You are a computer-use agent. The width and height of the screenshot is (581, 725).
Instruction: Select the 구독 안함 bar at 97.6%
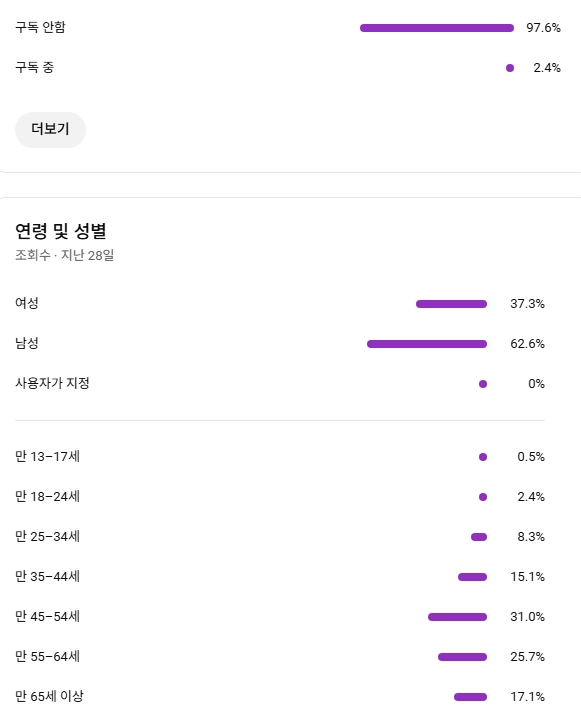(x=437, y=28)
